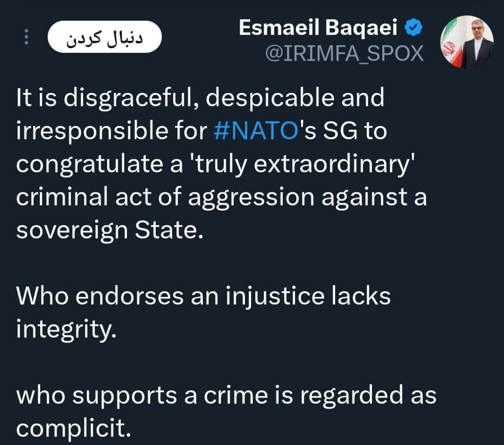
Task: Click the words 'SG to' after the hashtag
Action: click(x=355, y=131)
